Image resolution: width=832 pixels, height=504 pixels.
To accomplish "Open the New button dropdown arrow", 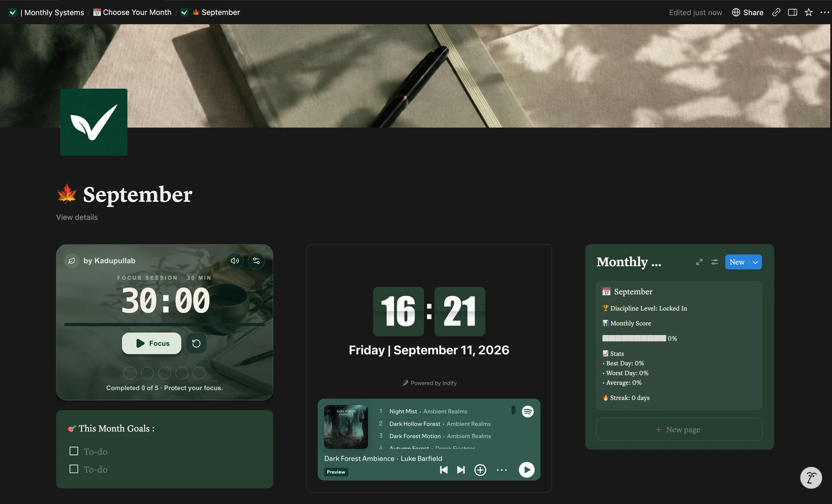I will [755, 262].
